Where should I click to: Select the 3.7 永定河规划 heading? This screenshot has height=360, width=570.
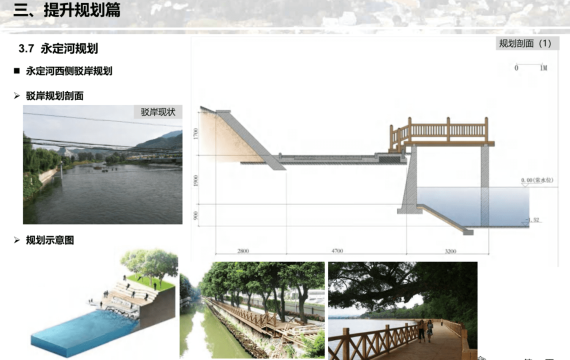pos(58,49)
